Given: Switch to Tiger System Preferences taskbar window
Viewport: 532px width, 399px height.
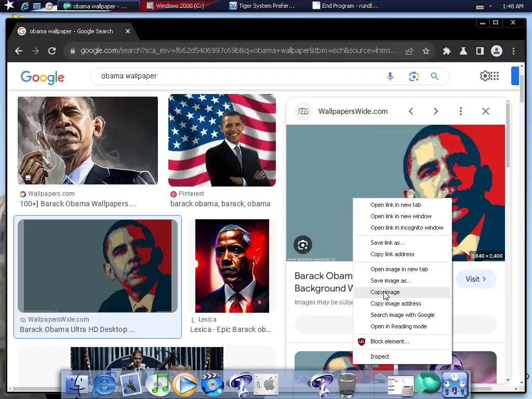Looking at the screenshot, I should [x=262, y=6].
